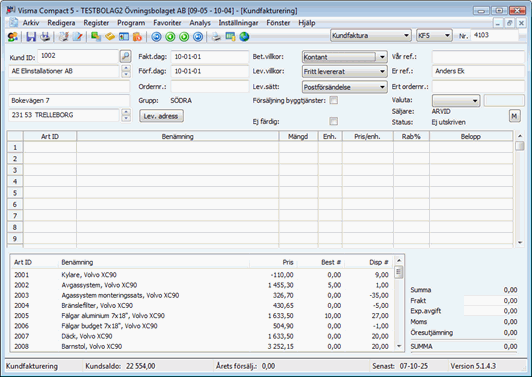532x377 pixels.
Task: Click the orange package clock icon
Action: click(137, 36)
